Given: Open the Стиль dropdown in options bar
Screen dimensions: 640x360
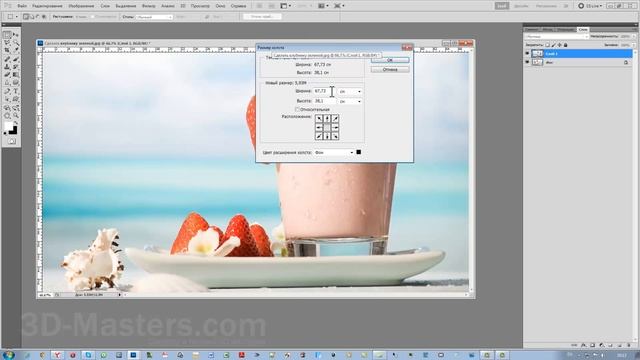Looking at the screenshot, I should (x=154, y=17).
